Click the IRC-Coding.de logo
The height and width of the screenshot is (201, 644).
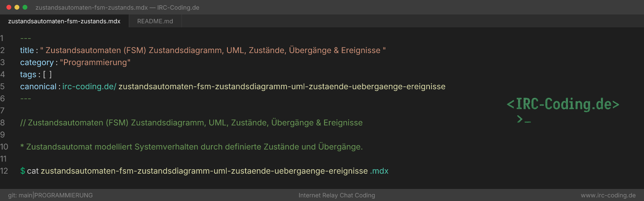click(563, 104)
